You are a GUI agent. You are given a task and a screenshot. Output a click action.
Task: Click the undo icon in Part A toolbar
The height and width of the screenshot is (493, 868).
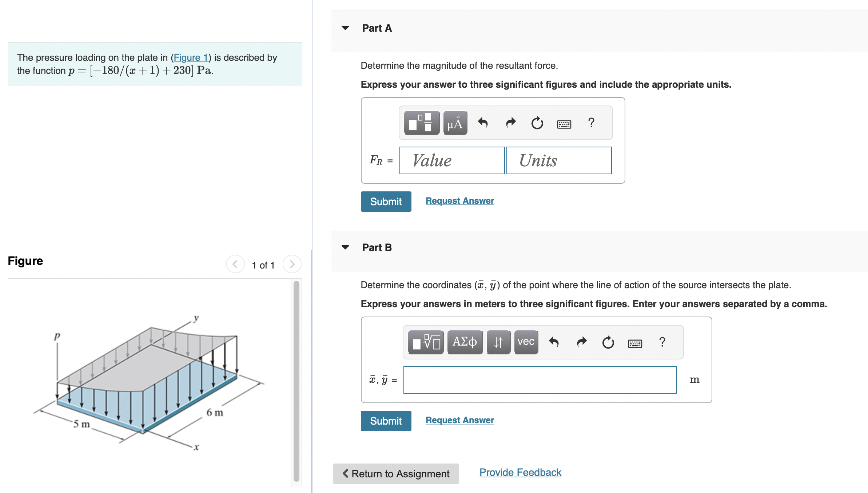(484, 123)
